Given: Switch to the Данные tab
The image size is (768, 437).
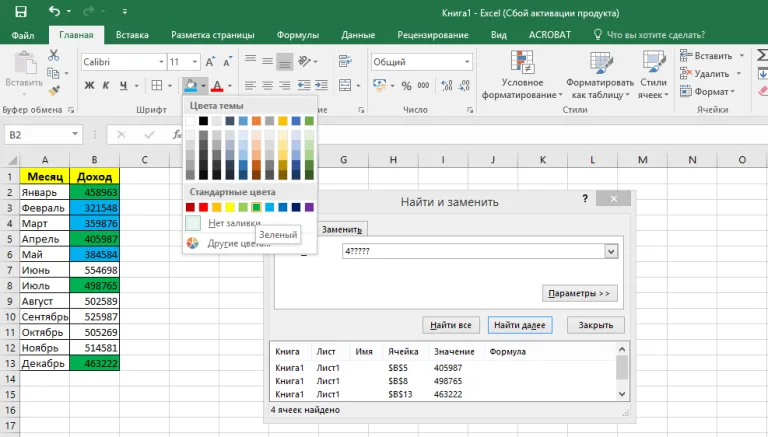Looking at the screenshot, I should click(x=358, y=35).
